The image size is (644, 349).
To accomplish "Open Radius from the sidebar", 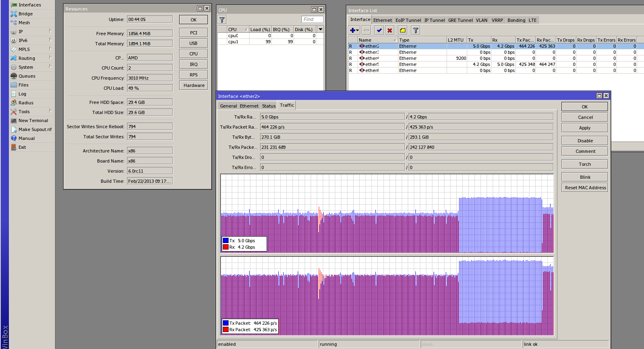I will pyautogui.click(x=26, y=103).
